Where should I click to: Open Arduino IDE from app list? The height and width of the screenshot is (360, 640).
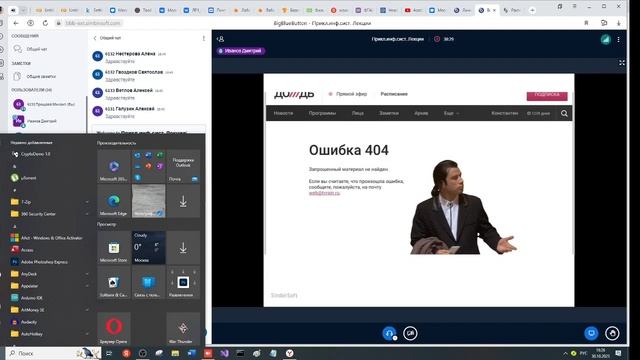31,298
